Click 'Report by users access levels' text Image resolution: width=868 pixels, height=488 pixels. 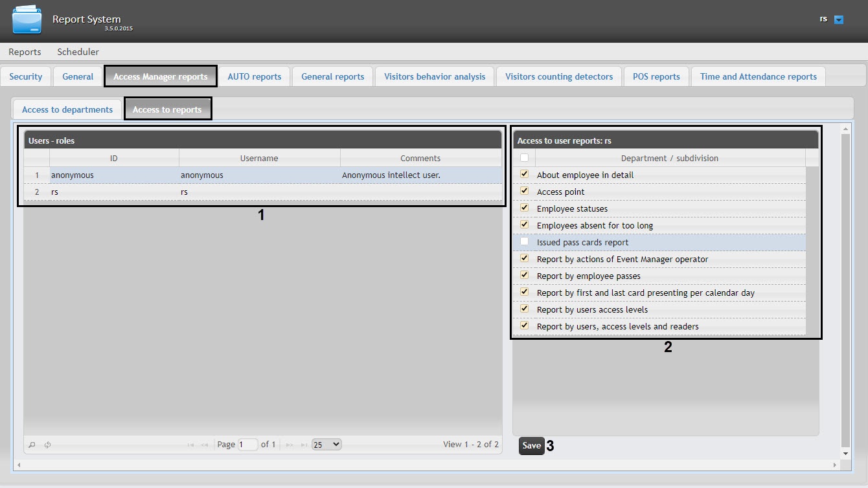(x=593, y=310)
